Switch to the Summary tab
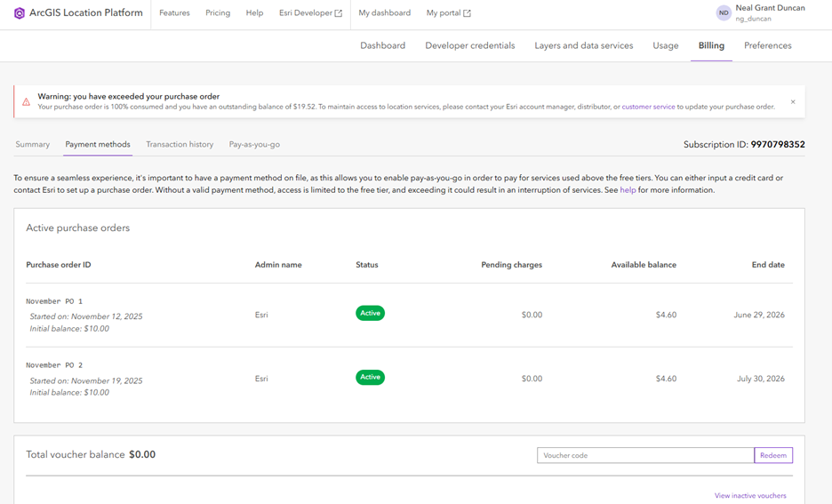 point(33,144)
